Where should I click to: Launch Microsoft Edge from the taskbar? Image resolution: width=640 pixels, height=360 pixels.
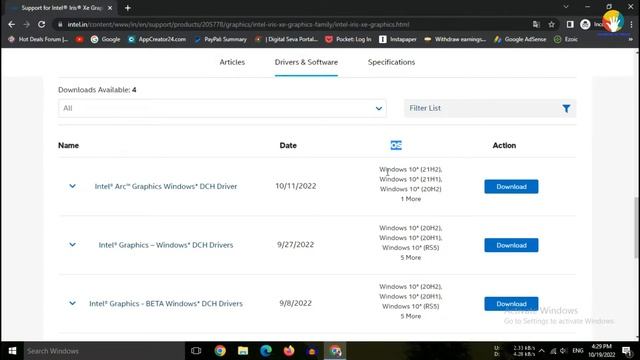(x=266, y=351)
